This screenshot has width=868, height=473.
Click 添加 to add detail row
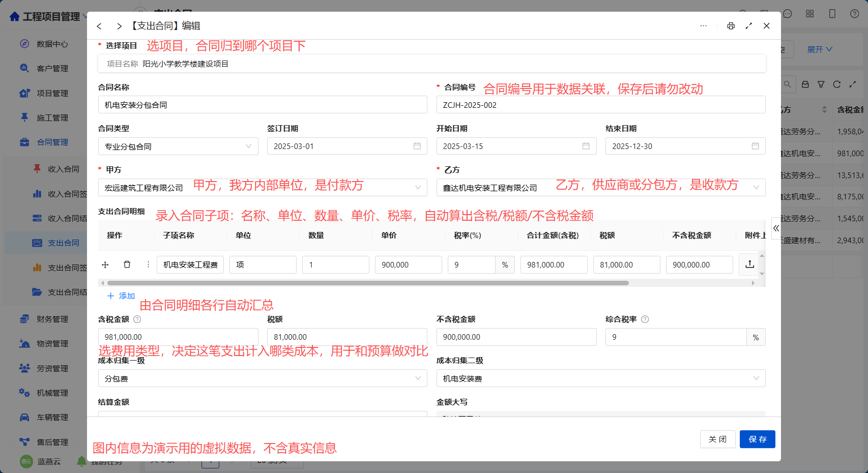pyautogui.click(x=121, y=296)
